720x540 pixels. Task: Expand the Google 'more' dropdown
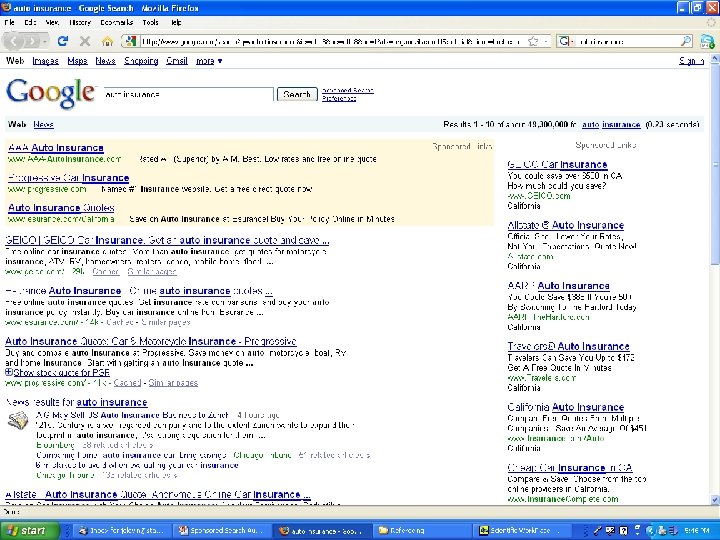point(209,61)
